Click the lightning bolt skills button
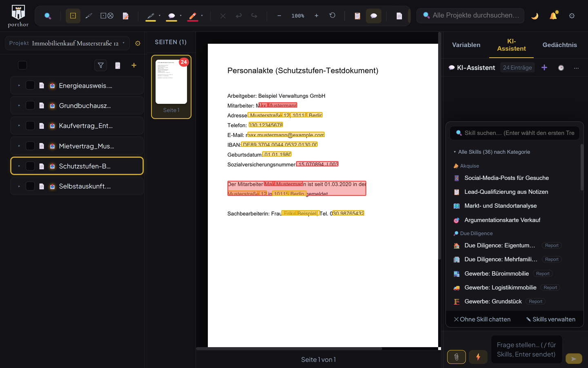This screenshot has height=368, width=588. 478,357
